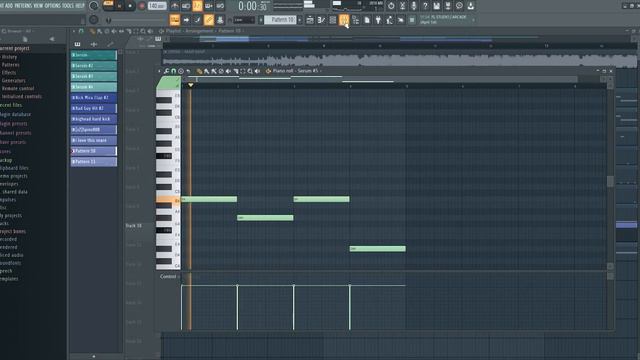Select the dashed Select tool in Piano roll
This screenshot has width=640, height=360.
[x=243, y=71]
